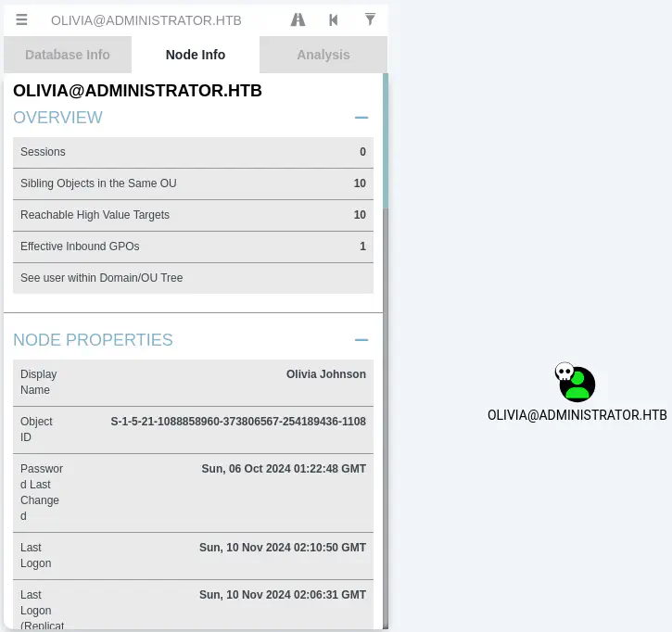Click the Object ID SID value
Screen dimensions: 672x632
point(238,422)
